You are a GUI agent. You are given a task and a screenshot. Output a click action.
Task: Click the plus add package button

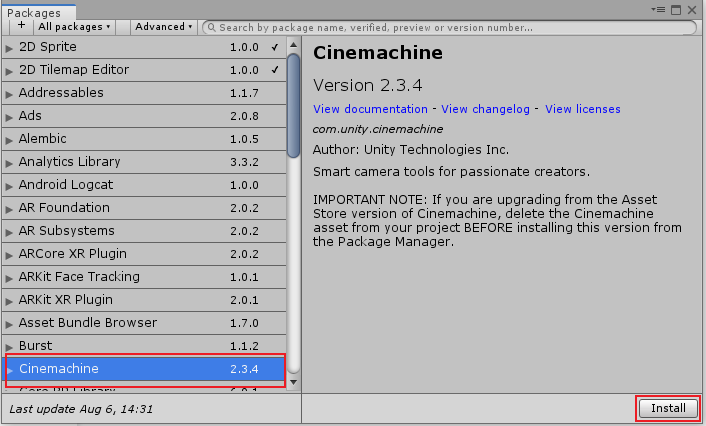21,27
